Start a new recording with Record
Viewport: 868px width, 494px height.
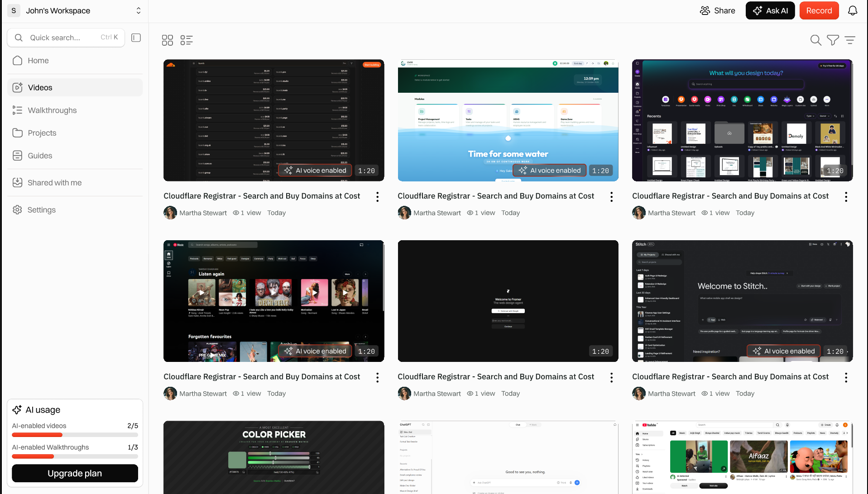(819, 10)
